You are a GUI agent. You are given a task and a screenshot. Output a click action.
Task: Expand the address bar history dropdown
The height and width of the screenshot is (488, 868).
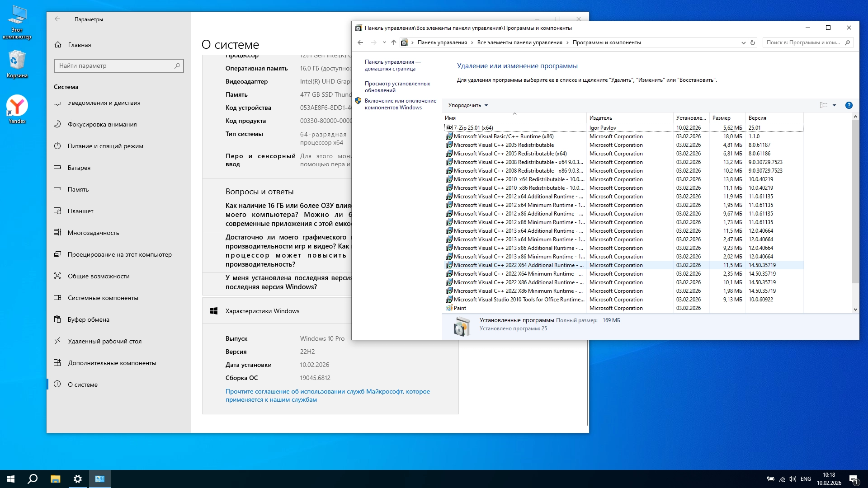743,42
